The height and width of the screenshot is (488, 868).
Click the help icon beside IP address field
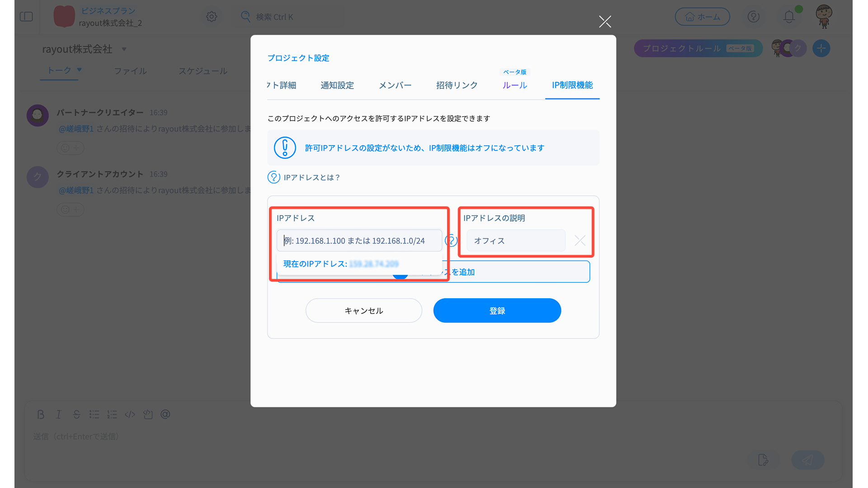tap(451, 240)
